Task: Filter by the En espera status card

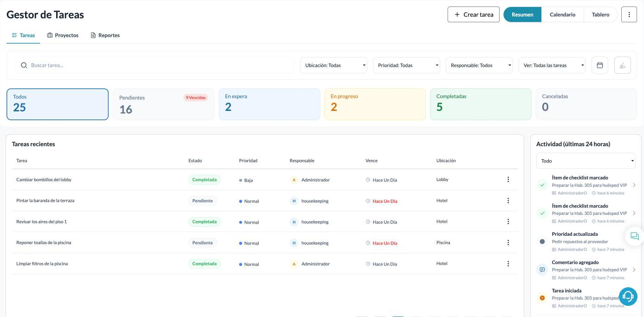Action: 269,104
